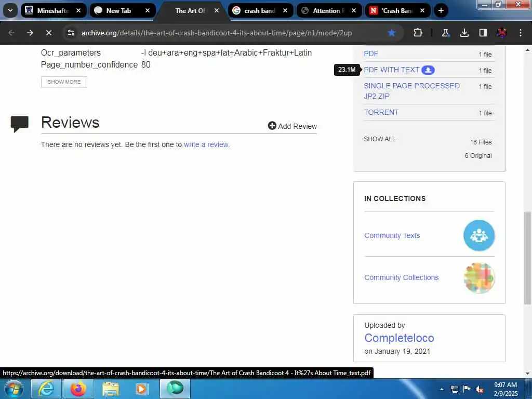Open the Extensions puzzle icon
The width and height of the screenshot is (532, 399).
418,33
